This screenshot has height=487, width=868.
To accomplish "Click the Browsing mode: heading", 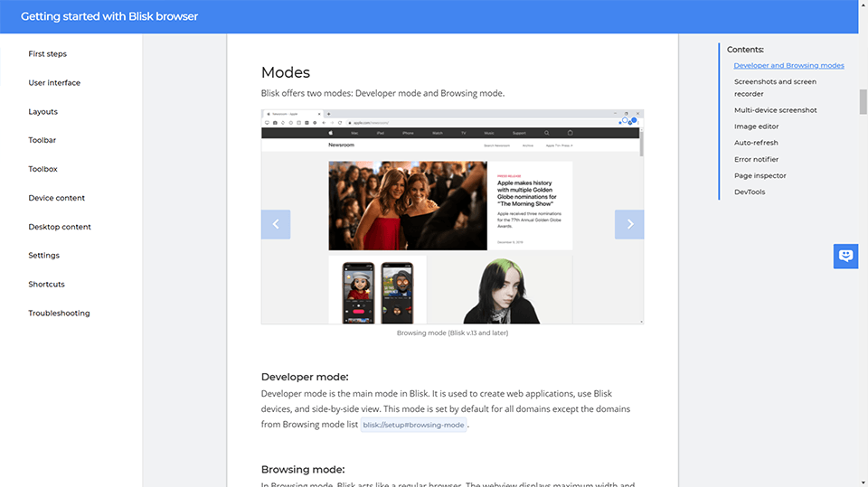I will 303,469.
